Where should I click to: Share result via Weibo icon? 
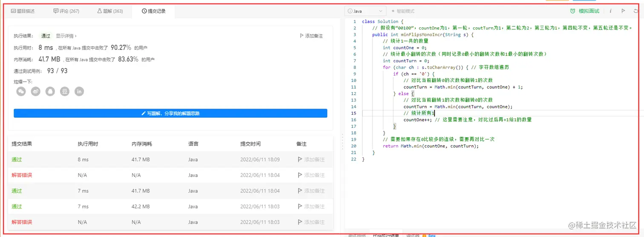pos(36,91)
